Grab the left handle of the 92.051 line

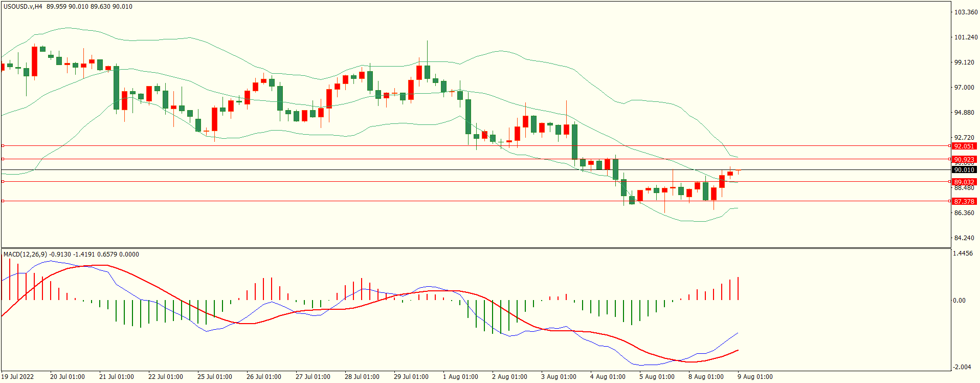click(x=3, y=146)
